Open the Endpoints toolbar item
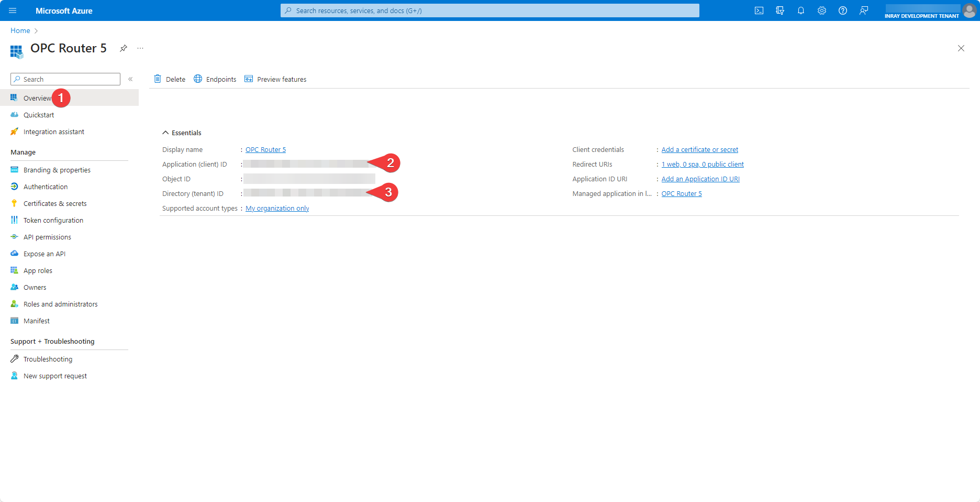 point(215,79)
